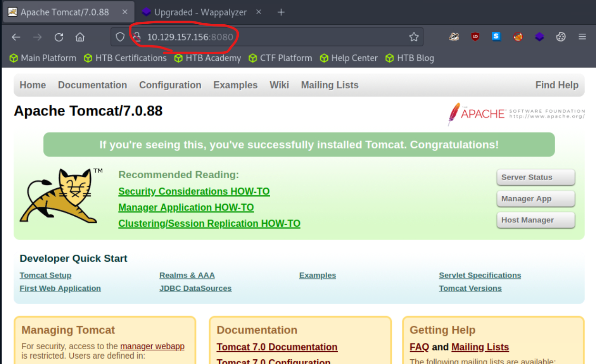Reload the page with the refresh icon

[x=59, y=37]
